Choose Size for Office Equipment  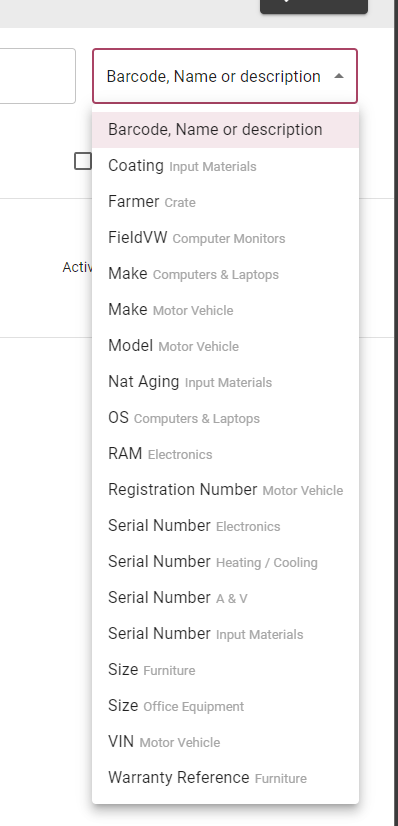point(225,706)
